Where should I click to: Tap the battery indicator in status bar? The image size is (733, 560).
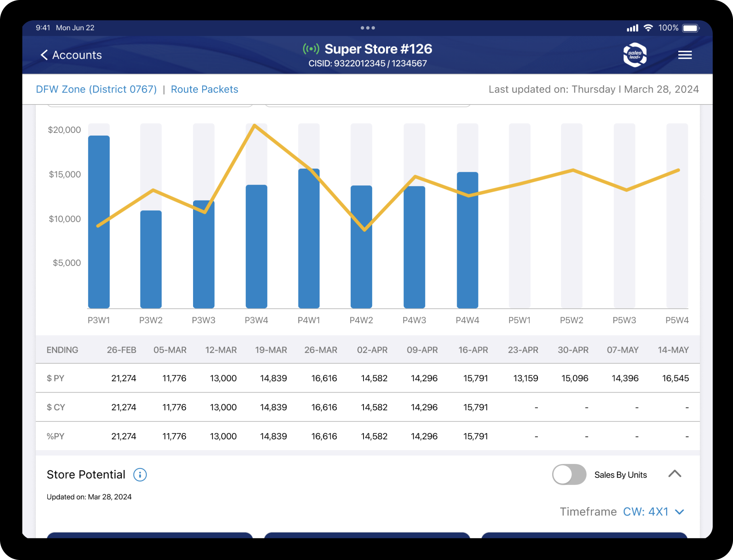[690, 28]
